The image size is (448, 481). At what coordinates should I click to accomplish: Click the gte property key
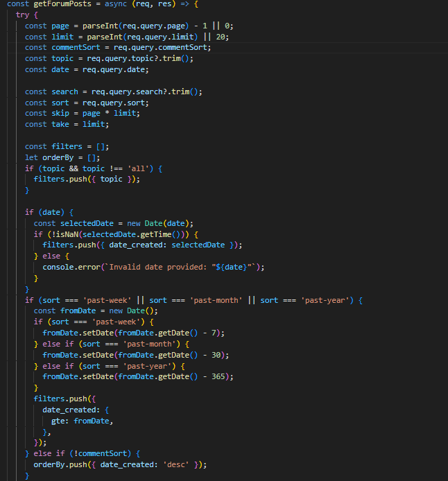[59, 421]
